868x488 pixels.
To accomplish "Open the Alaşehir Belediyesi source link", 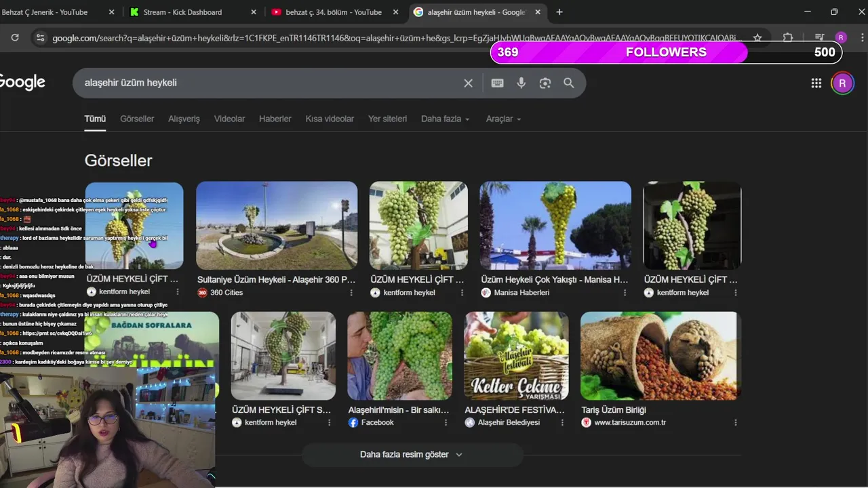I will 509,423.
